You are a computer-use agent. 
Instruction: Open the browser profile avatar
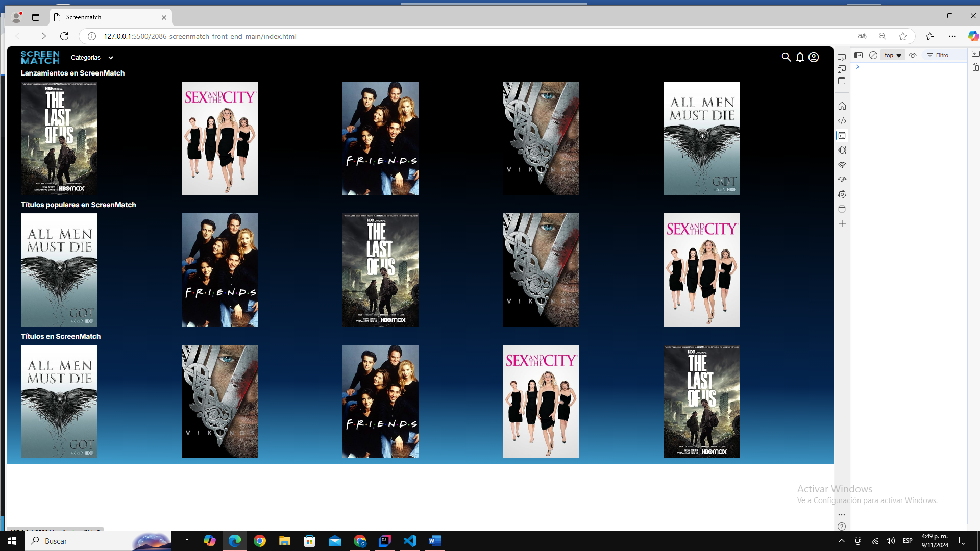(17, 17)
